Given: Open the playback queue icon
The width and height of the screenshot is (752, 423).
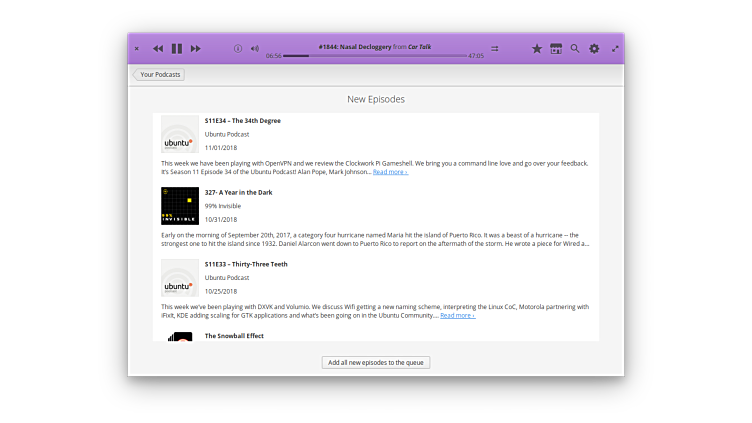Looking at the screenshot, I should coord(495,48).
